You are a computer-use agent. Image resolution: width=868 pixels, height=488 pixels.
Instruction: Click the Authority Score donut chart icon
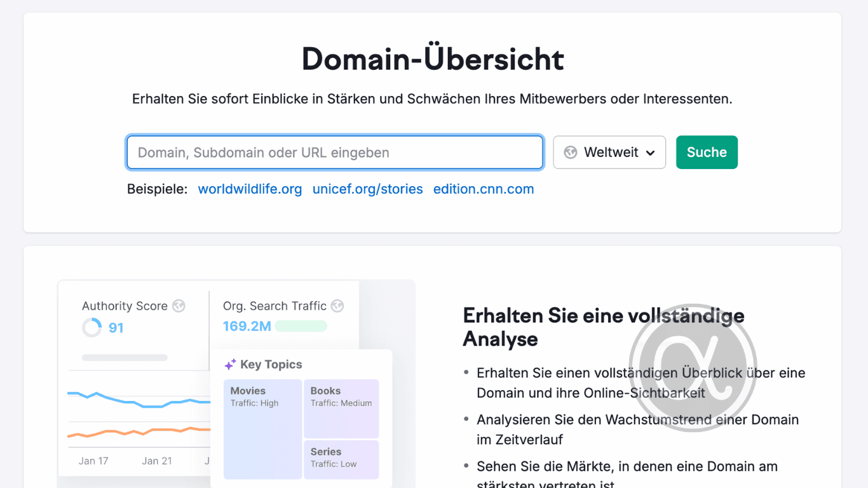[x=92, y=328]
